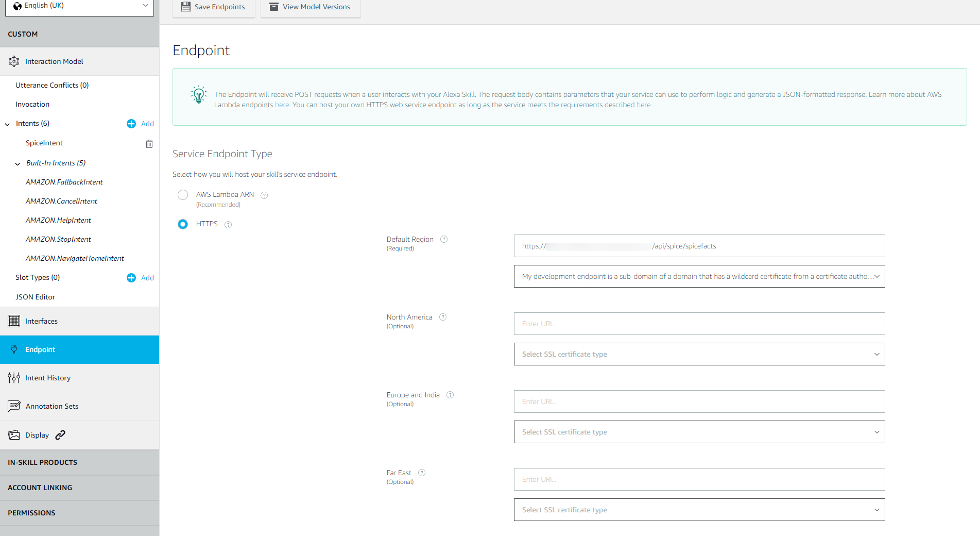Click Add link next to Slot Types

147,278
